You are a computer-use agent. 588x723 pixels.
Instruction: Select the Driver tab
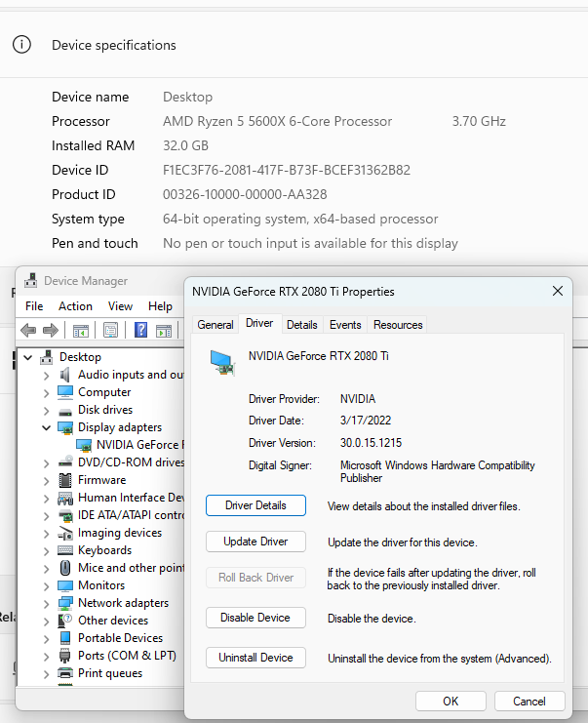259,323
